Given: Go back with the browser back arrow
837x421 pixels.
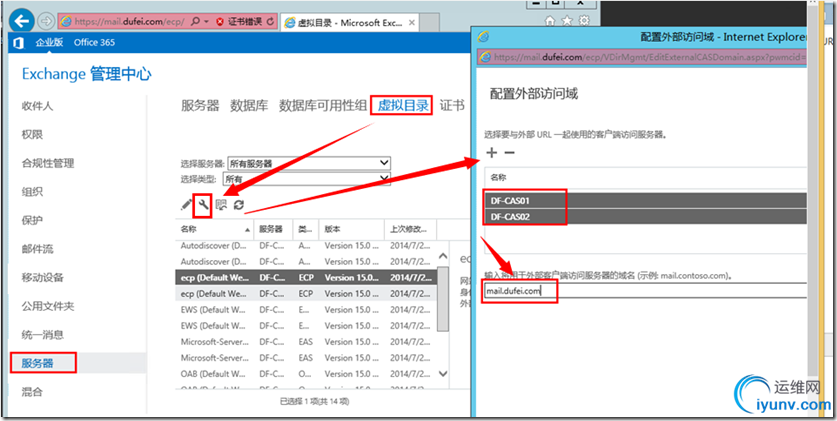Looking at the screenshot, I should pyautogui.click(x=22, y=21).
